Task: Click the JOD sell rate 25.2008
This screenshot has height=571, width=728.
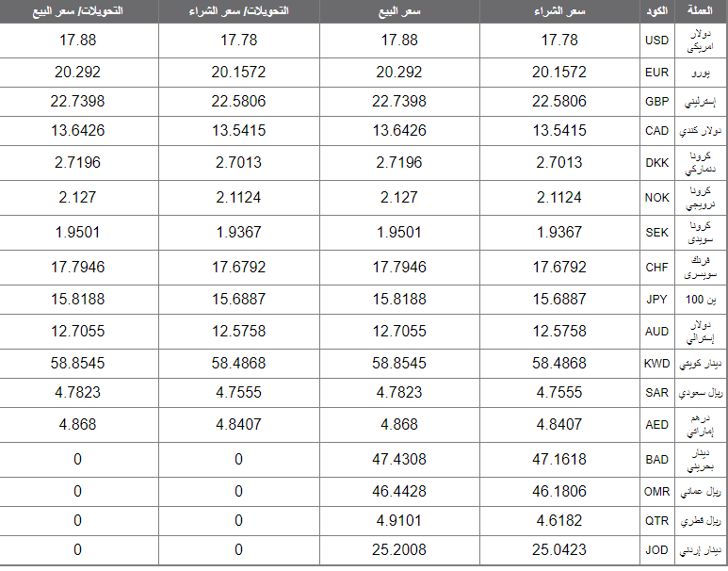Action: (x=398, y=550)
